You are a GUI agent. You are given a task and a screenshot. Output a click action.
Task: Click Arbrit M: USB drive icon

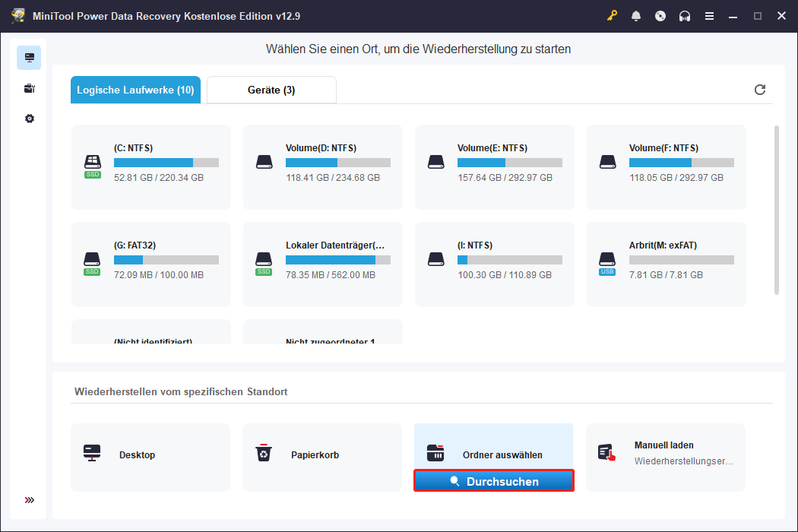point(607,263)
